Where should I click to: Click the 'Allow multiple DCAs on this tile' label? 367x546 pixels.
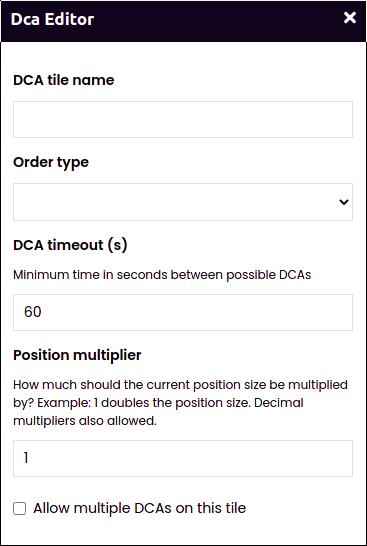[x=140, y=508]
